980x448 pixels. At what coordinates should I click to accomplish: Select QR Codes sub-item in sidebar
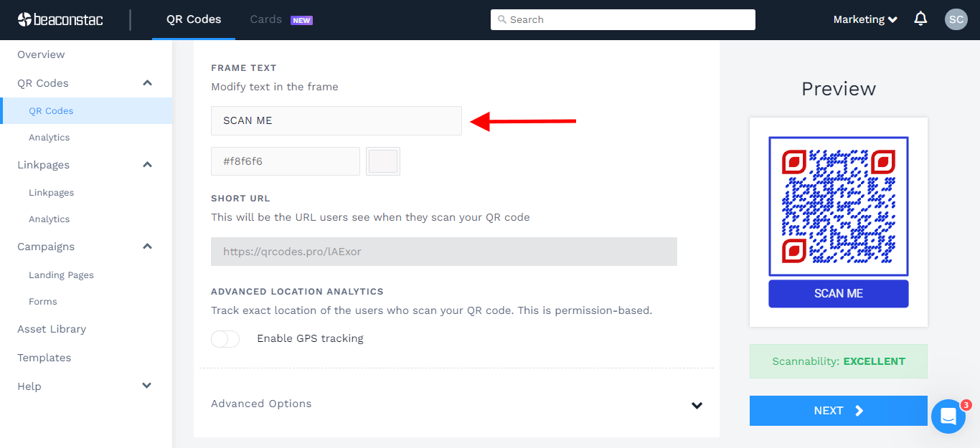pos(86,111)
